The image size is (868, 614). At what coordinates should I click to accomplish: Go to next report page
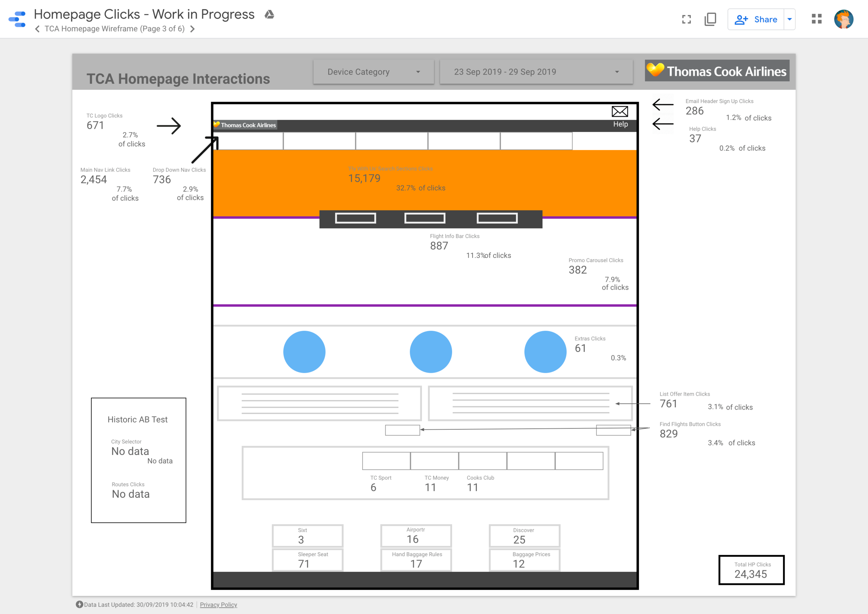tap(192, 29)
